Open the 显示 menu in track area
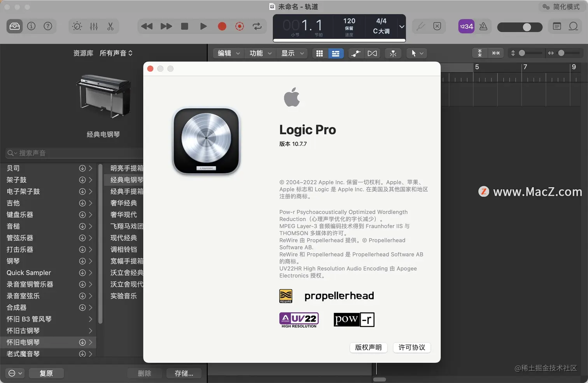This screenshot has height=383, width=588. pyautogui.click(x=292, y=53)
